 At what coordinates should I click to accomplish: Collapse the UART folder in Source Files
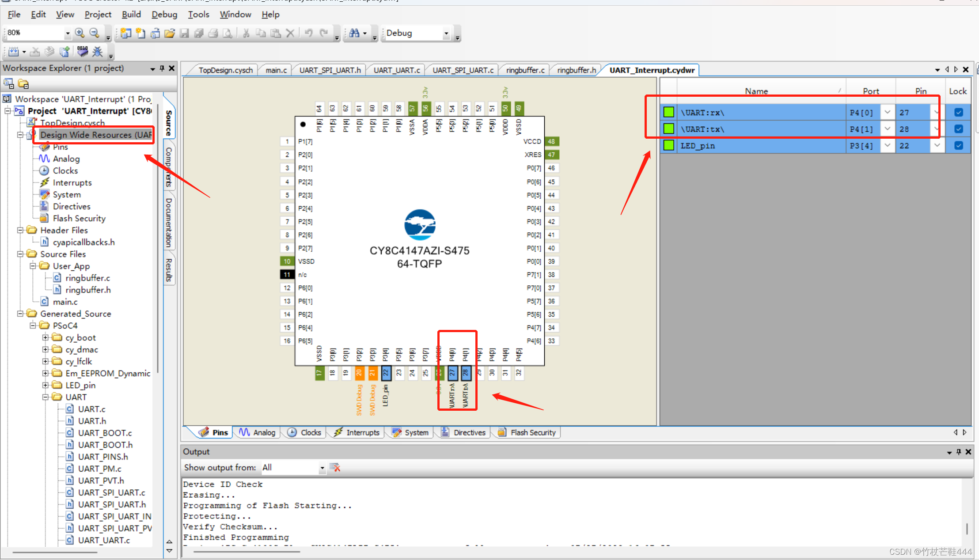(46, 397)
